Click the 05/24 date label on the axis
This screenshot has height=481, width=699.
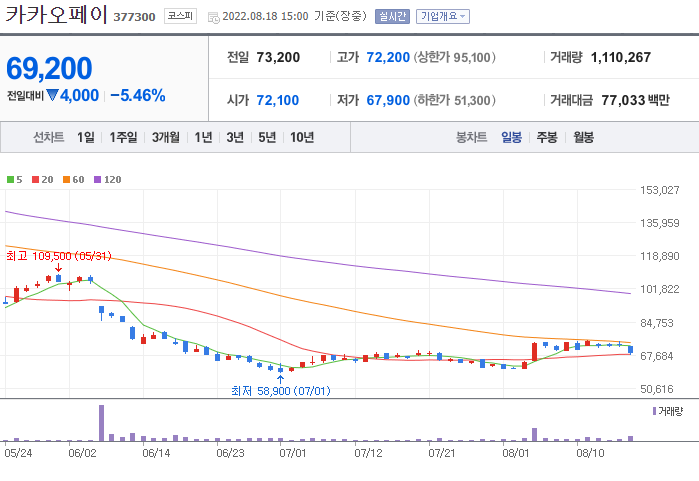click(18, 453)
